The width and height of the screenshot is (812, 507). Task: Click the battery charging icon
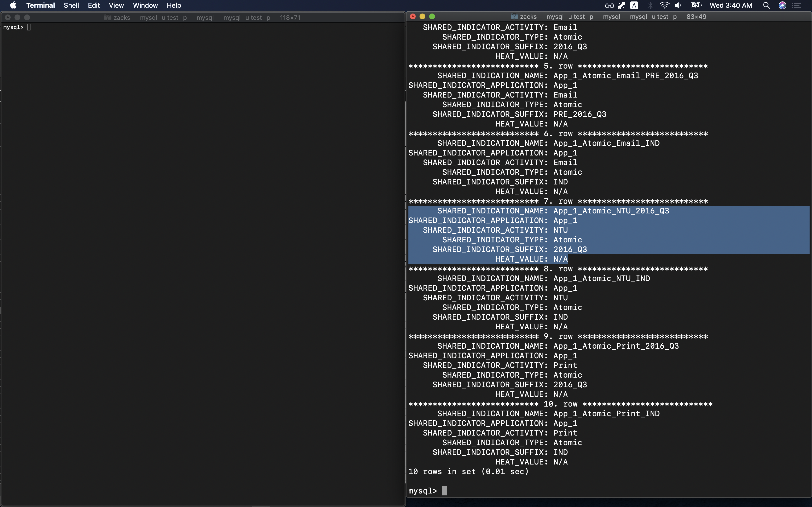[x=696, y=5]
